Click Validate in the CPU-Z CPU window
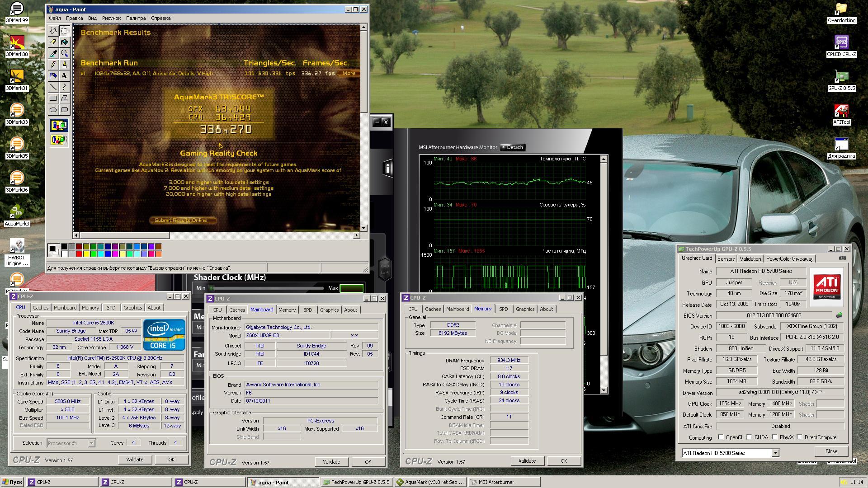 (x=135, y=460)
